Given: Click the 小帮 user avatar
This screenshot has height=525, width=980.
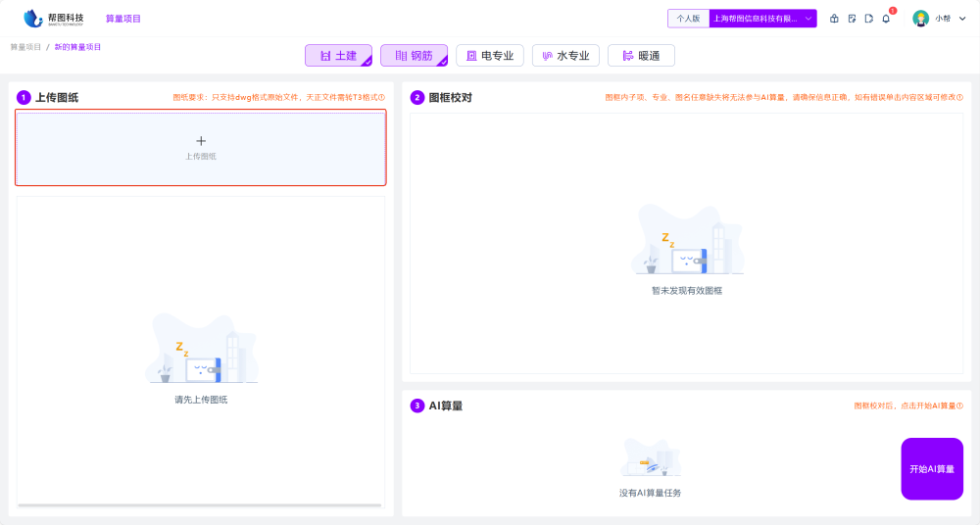Looking at the screenshot, I should pyautogui.click(x=920, y=19).
